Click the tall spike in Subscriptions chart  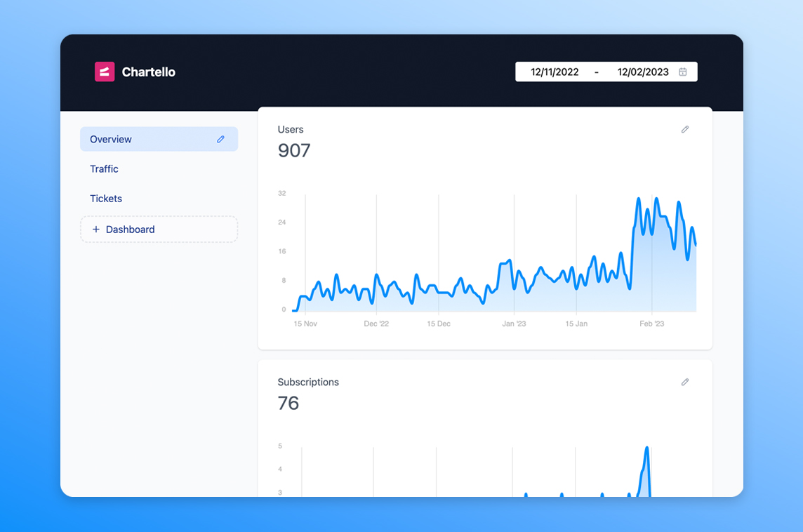coord(646,453)
